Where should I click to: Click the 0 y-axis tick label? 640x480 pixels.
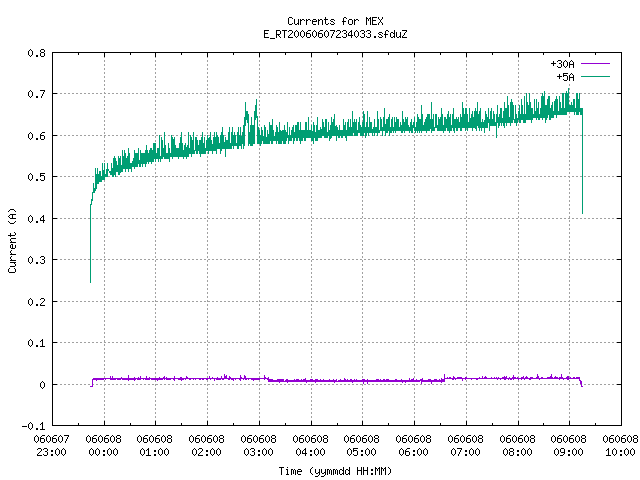click(42, 384)
